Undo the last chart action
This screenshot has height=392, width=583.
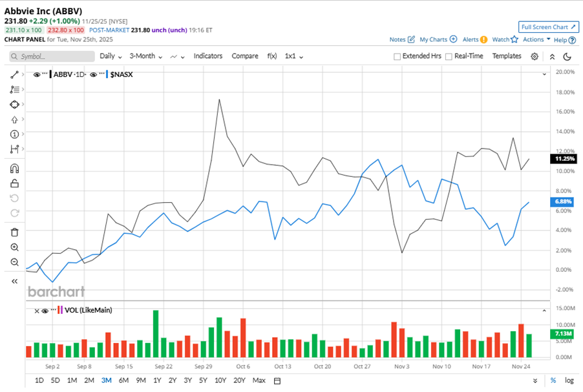(x=14, y=198)
